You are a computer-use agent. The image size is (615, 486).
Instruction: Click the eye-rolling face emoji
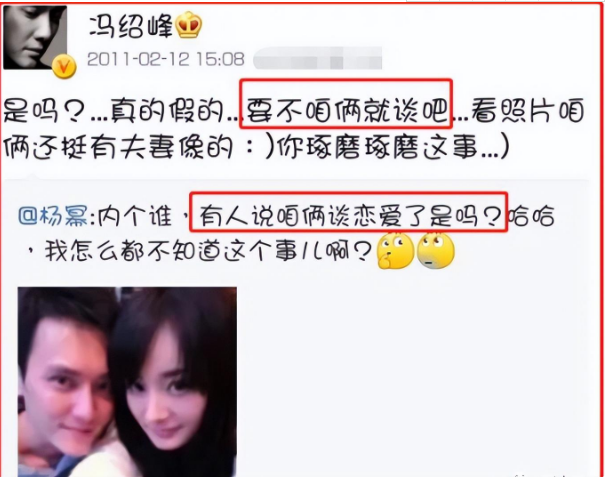coord(436,251)
